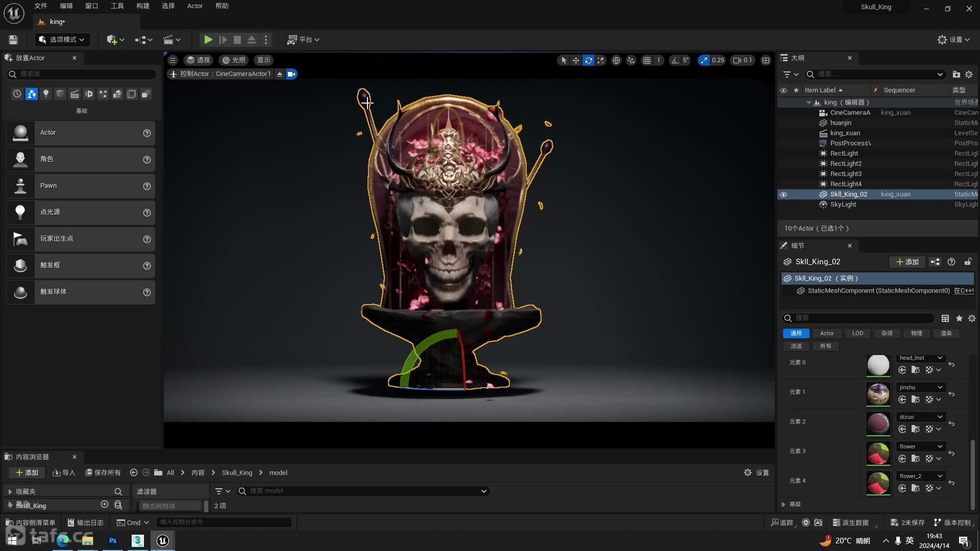Click 保存所有 save all button
Viewport: 980px width, 551px height.
pos(103,473)
